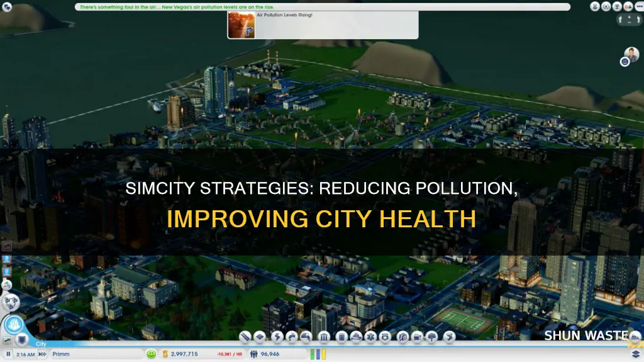The height and width of the screenshot is (362, 644).
Task: Open the Region view circular icon
Action: pyautogui.click(x=11, y=303)
